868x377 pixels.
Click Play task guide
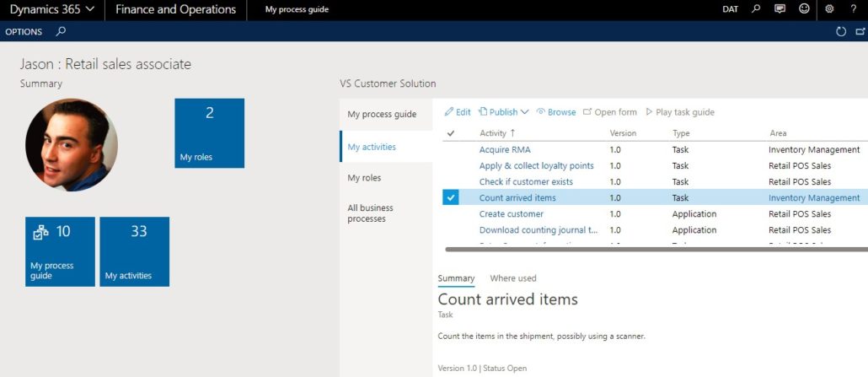pos(680,112)
